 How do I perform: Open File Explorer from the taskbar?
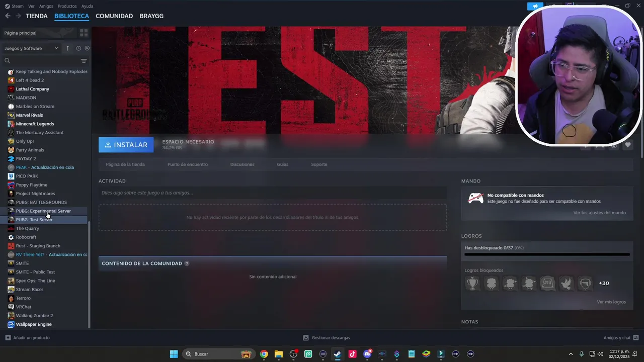[x=278, y=354]
